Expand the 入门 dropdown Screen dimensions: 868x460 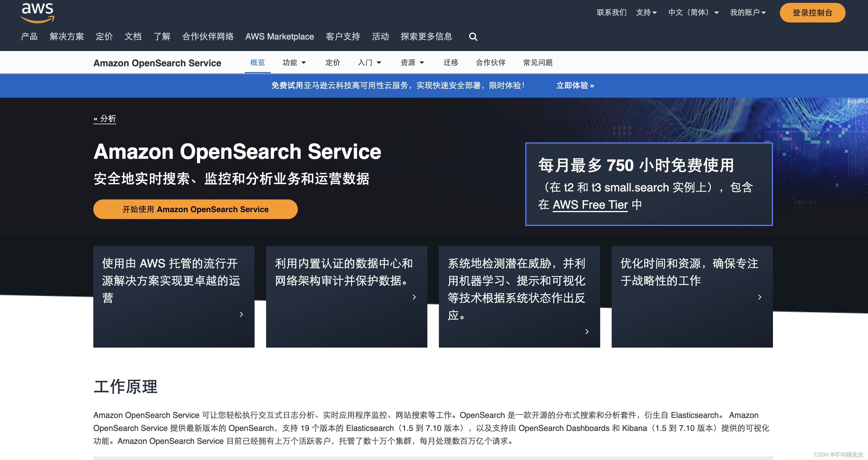coord(369,62)
